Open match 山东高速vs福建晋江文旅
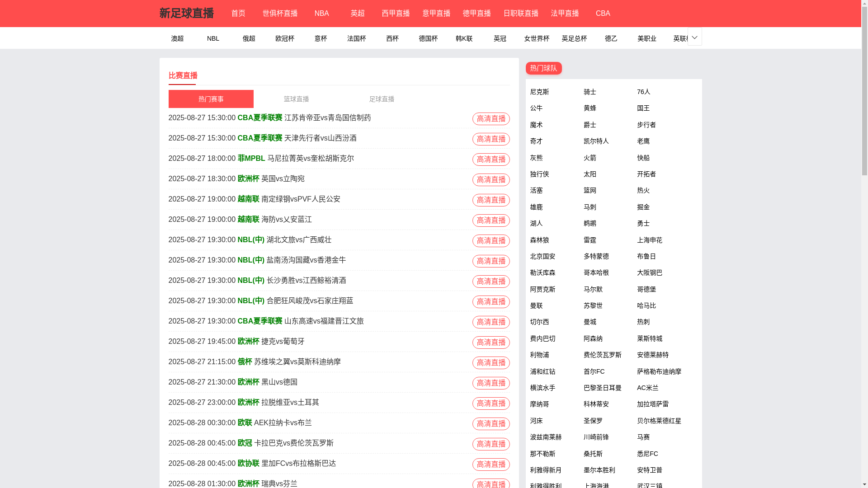The width and height of the screenshot is (868, 488). tap(324, 321)
